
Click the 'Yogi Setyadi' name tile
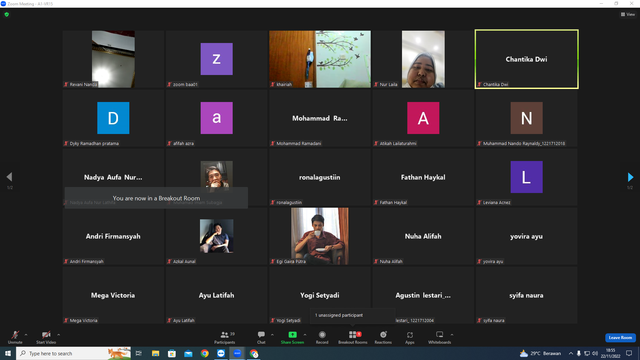click(x=320, y=295)
